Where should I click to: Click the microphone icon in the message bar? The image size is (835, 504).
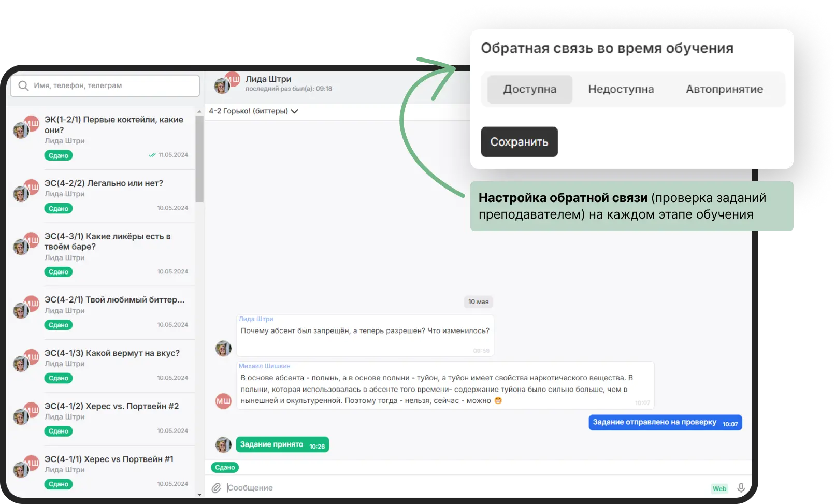tap(741, 487)
